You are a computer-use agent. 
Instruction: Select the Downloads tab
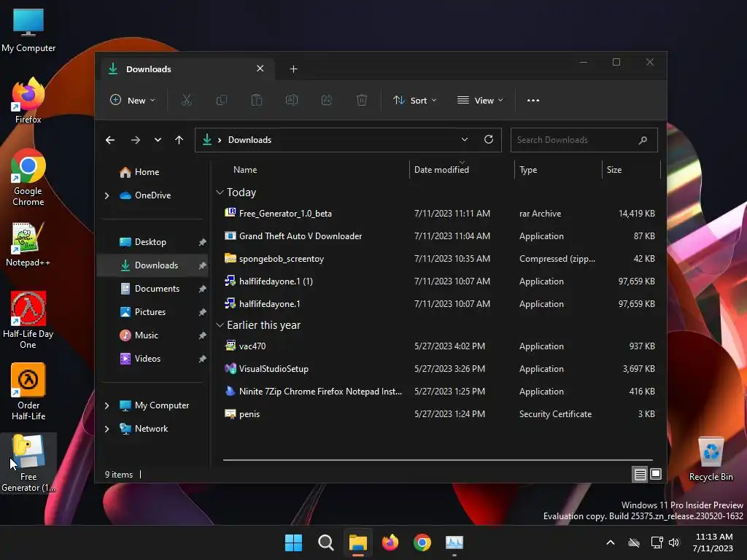tap(187, 69)
